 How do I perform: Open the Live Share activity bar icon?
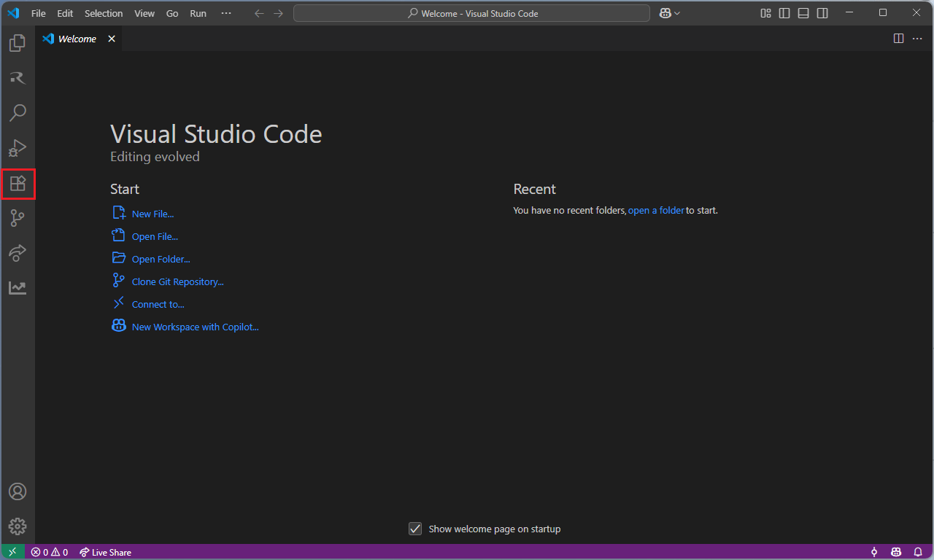pyautogui.click(x=18, y=253)
